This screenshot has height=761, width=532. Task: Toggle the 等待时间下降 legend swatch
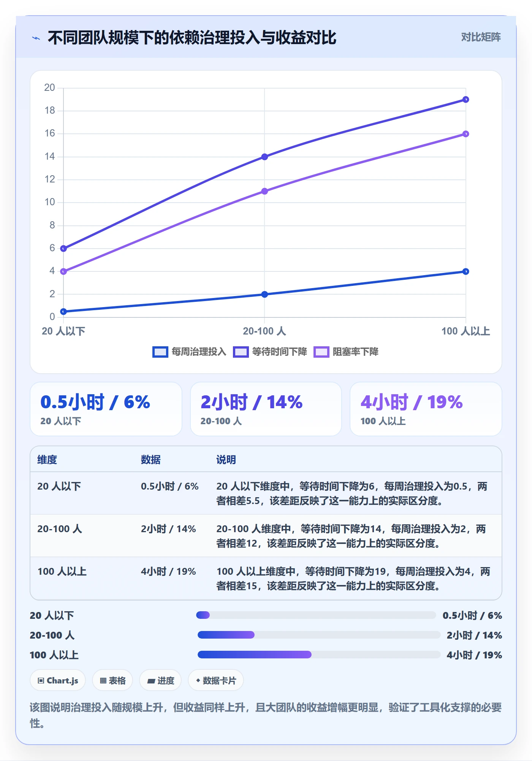[241, 352]
